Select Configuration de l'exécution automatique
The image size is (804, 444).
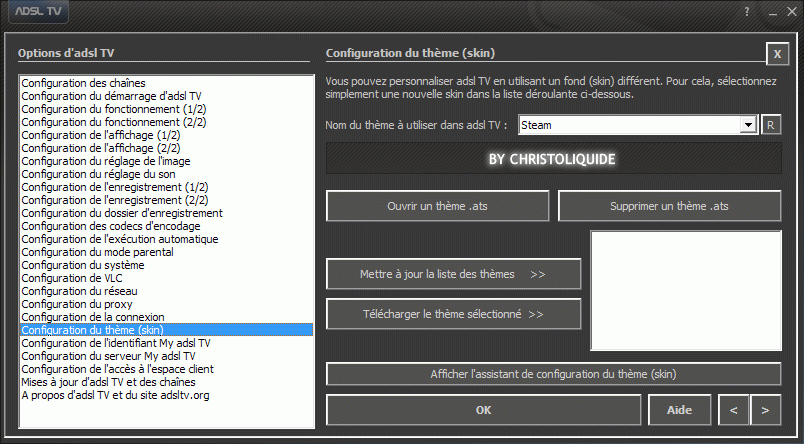(x=166, y=239)
